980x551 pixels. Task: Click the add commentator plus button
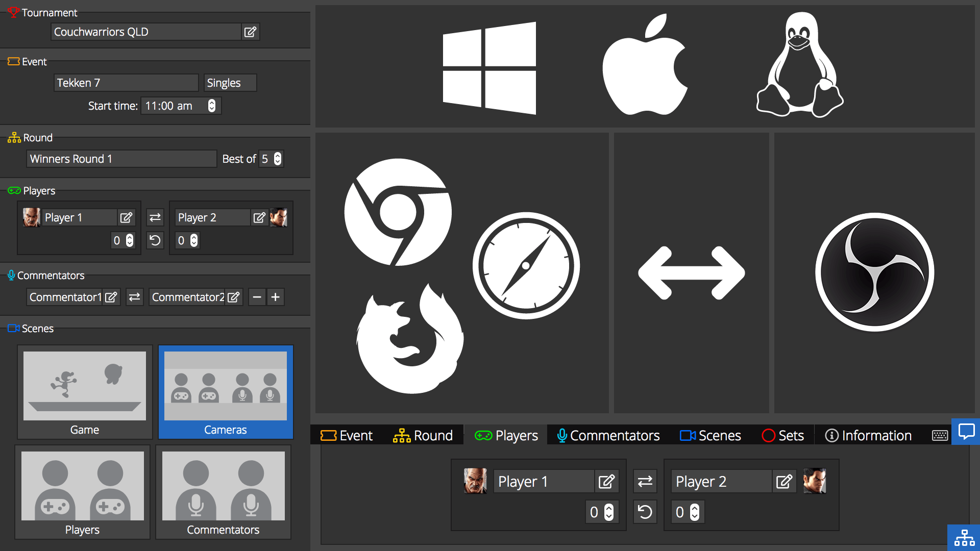[275, 297]
